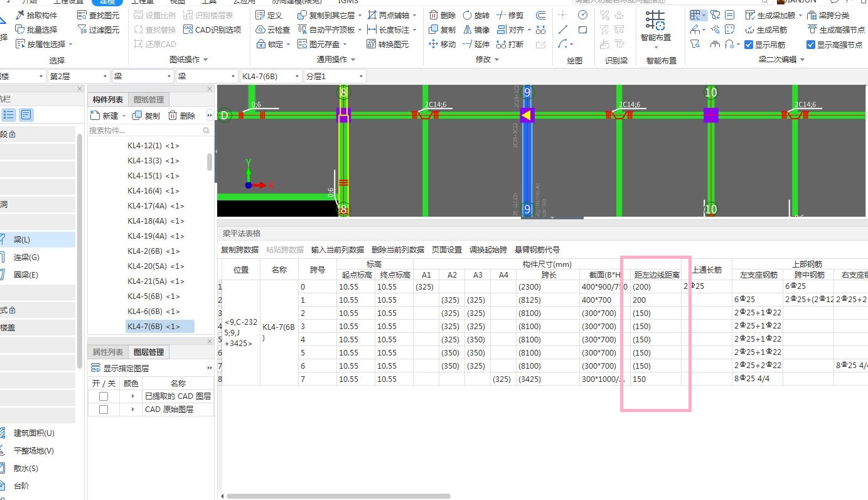Viewport: 868px width, 500px height.
Task: Select the 镜像 mirror tool
Action: pos(476,30)
